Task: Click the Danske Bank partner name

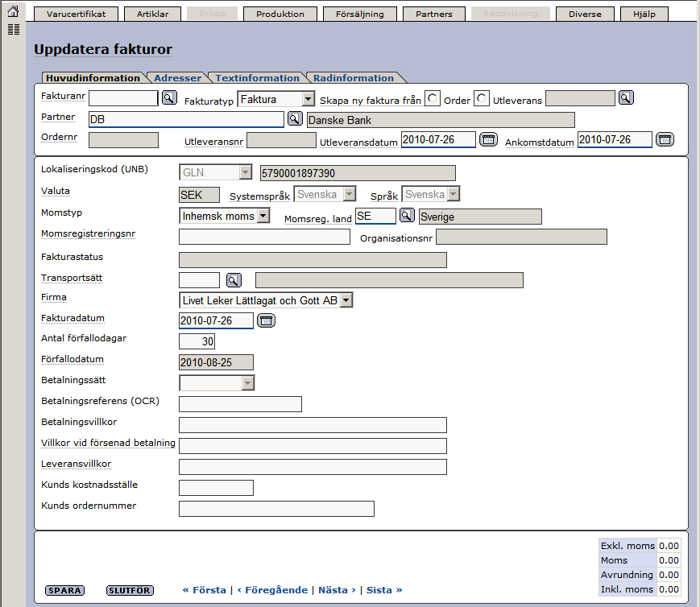Action: click(441, 120)
